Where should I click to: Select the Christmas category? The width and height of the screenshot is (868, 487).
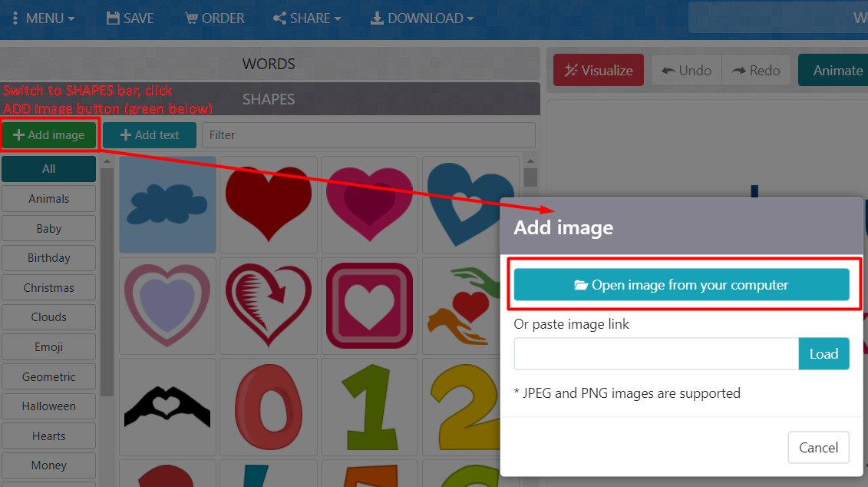click(48, 288)
